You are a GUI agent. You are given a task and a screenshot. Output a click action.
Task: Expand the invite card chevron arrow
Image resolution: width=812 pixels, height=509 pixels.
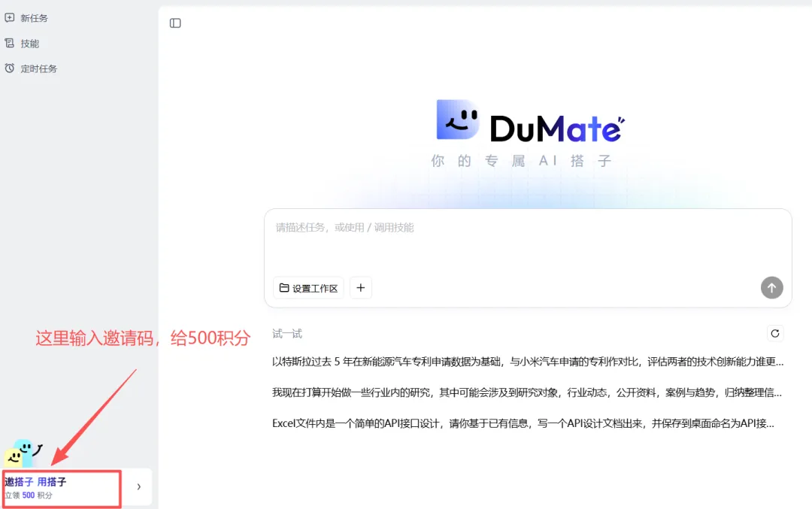(x=138, y=486)
